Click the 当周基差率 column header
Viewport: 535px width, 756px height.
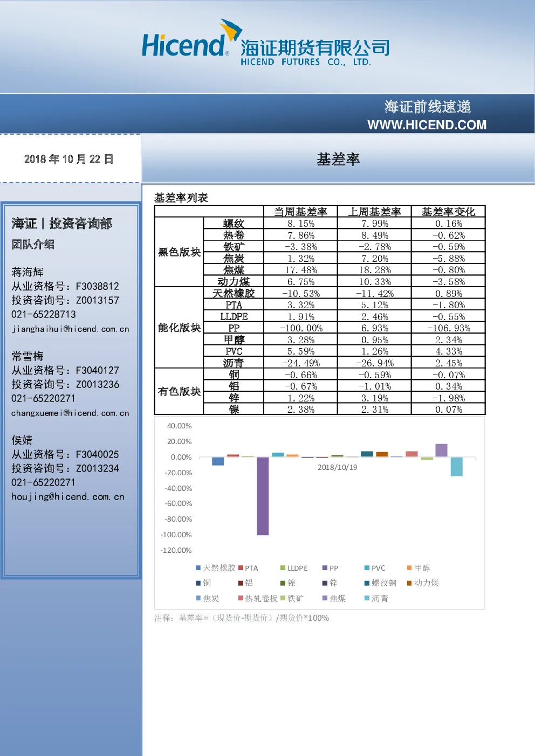(x=300, y=212)
